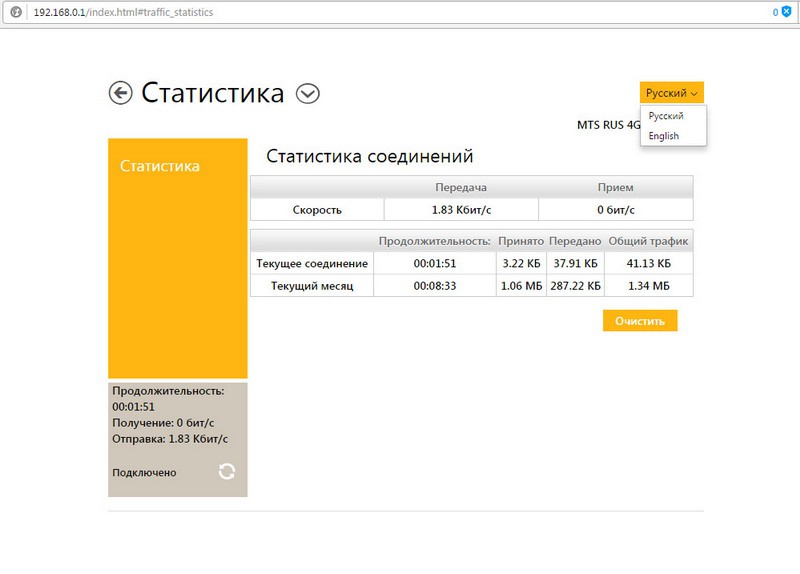800x574 pixels.
Task: Click the blue shield blocker icon
Action: pyautogui.click(x=785, y=13)
